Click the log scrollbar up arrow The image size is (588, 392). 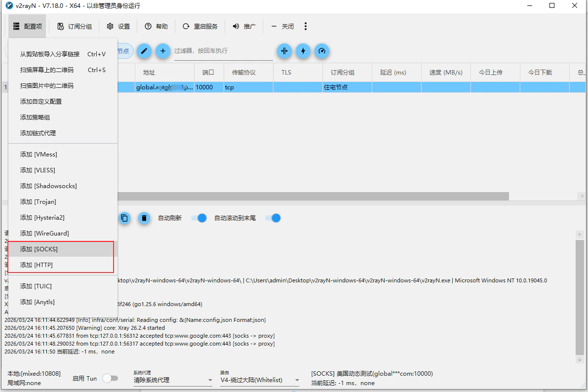click(x=580, y=235)
